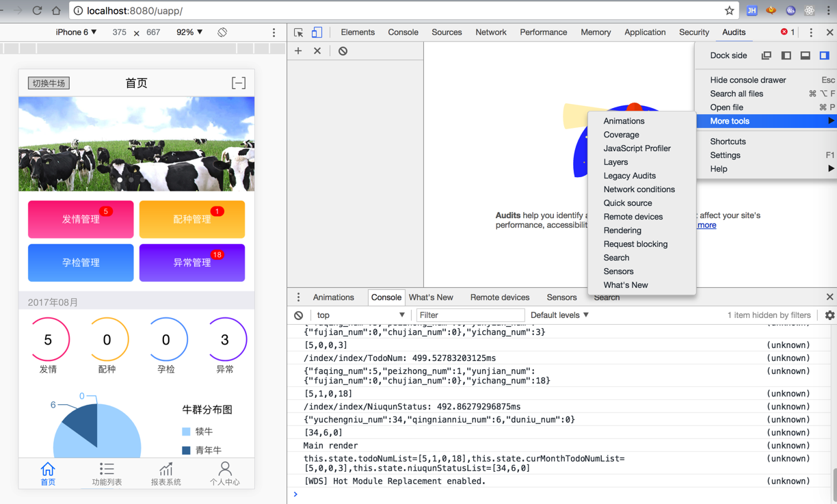Clear the console with block icon

coord(299,315)
